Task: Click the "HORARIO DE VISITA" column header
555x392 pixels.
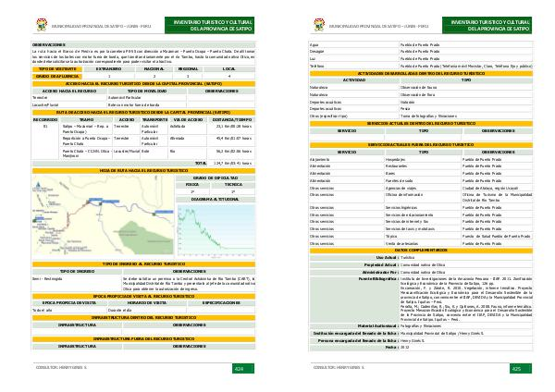Action: 147,303
